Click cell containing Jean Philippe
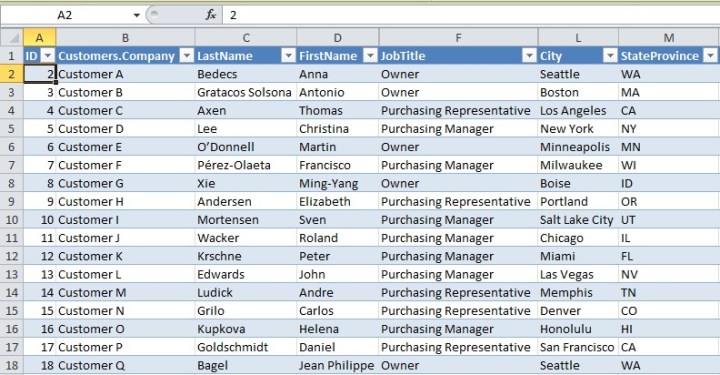The width and height of the screenshot is (720, 375). coord(338,365)
